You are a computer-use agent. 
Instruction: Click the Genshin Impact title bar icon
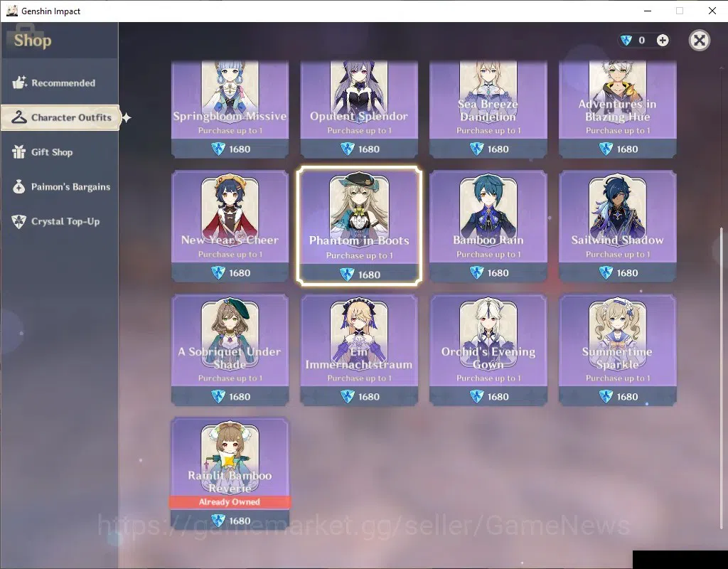pyautogui.click(x=11, y=11)
